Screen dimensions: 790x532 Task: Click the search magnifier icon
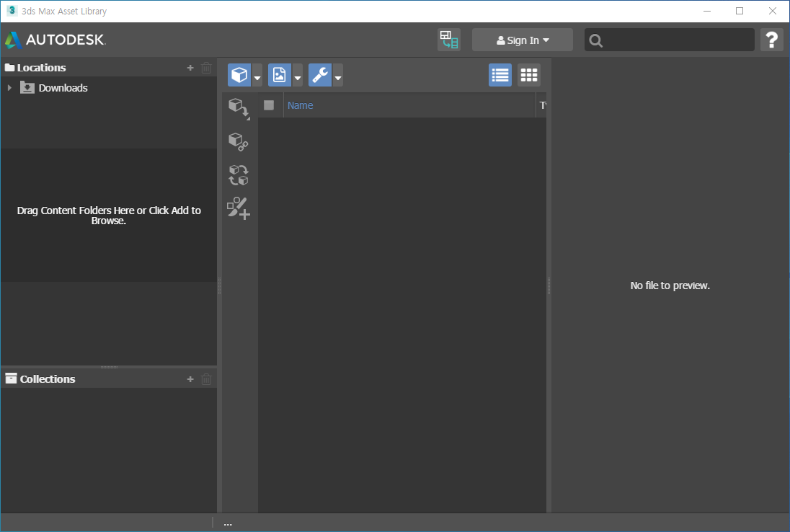tap(595, 40)
